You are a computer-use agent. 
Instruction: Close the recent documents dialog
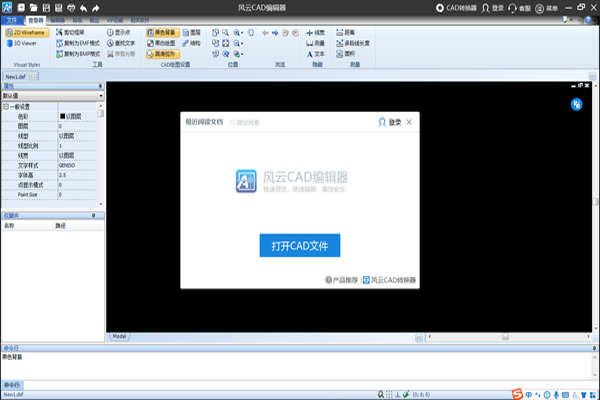[409, 122]
